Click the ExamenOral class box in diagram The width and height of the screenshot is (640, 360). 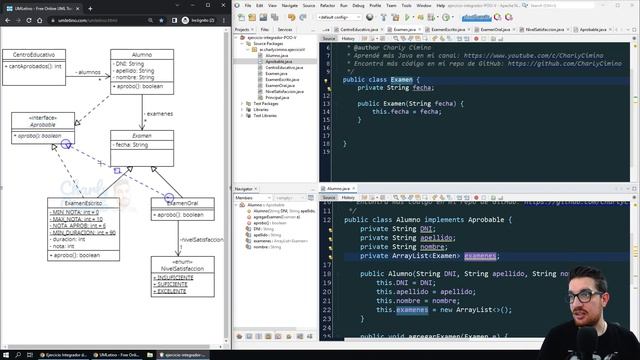click(182, 209)
